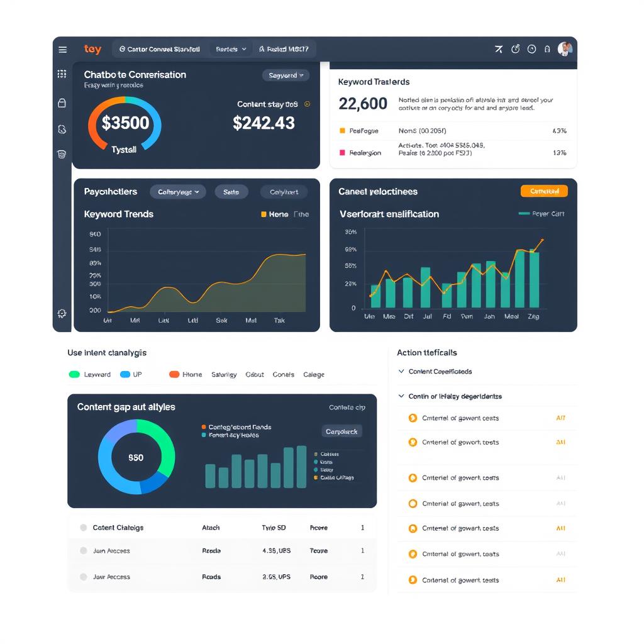
Task: Open the chat icon in the left sidebar
Action: tap(62, 128)
